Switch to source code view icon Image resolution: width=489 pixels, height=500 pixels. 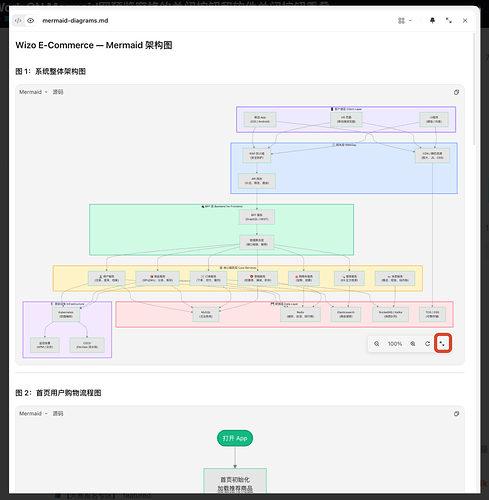pyautogui.click(x=18, y=21)
